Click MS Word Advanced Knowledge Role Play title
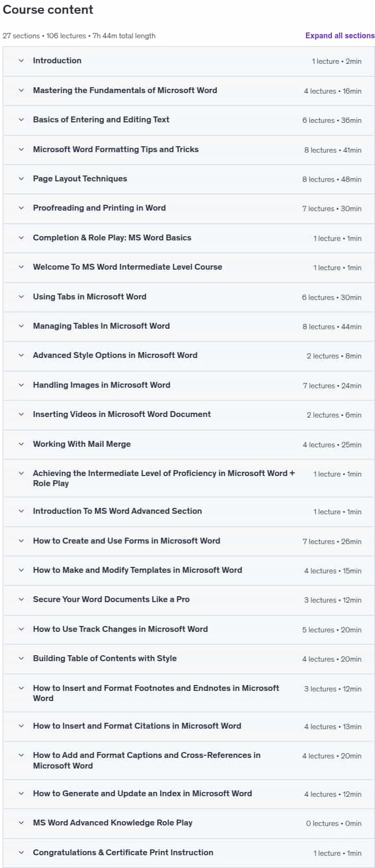375x868 pixels. pyautogui.click(x=113, y=823)
